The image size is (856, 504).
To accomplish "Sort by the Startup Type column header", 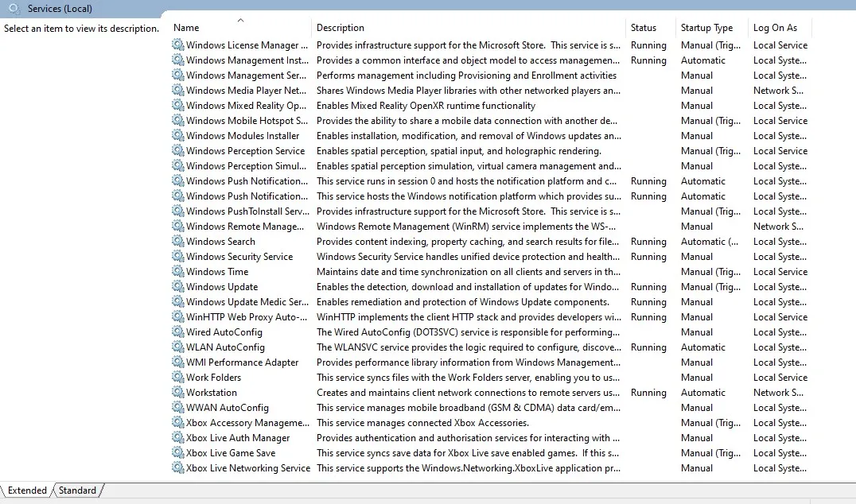I will coord(706,27).
